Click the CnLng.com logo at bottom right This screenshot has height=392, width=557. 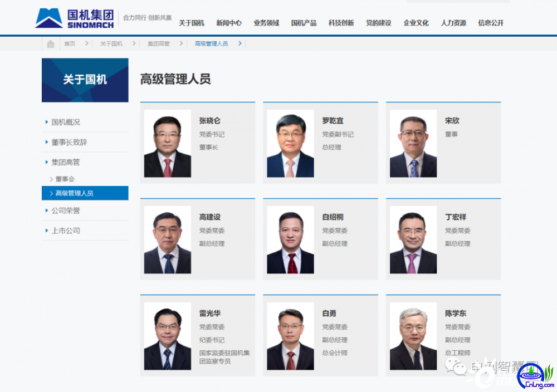pyautogui.click(x=535, y=376)
